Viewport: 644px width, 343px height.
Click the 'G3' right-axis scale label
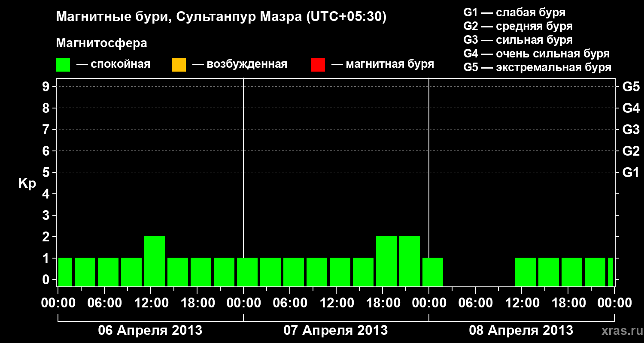point(631,130)
